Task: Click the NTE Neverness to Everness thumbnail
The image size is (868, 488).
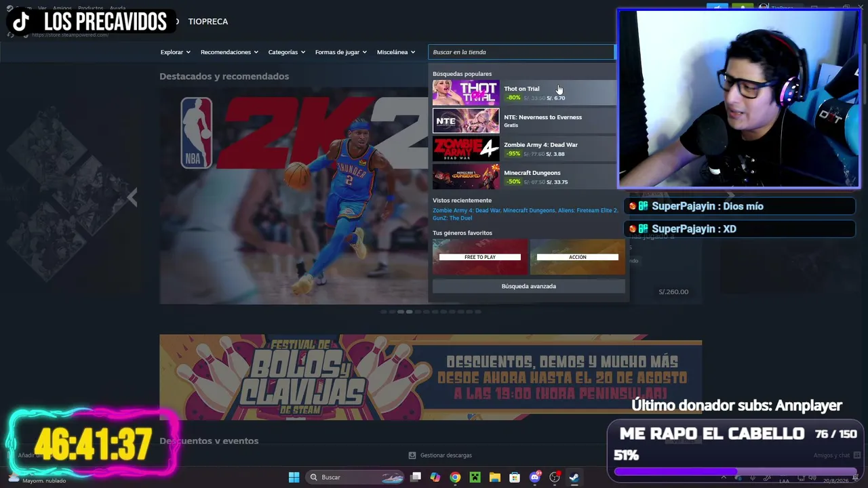Action: 466,121
